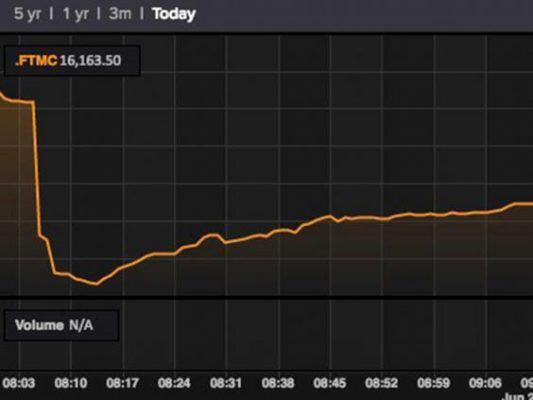Click the 08:59 time axis label
The height and width of the screenshot is (400, 533).
433,383
